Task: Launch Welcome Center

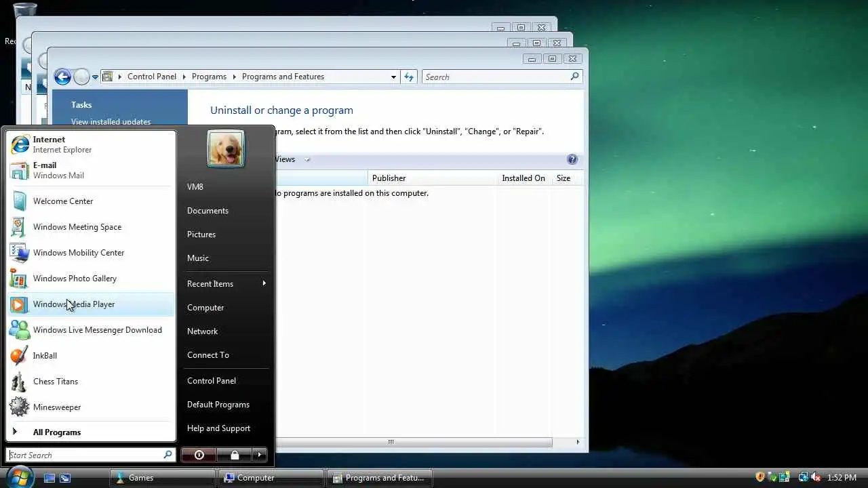Action: point(91,201)
